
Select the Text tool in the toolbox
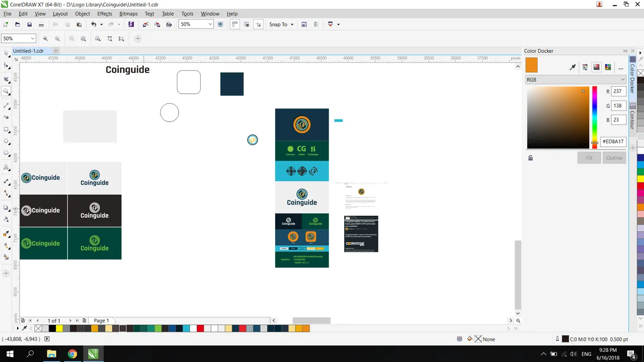click(x=6, y=167)
